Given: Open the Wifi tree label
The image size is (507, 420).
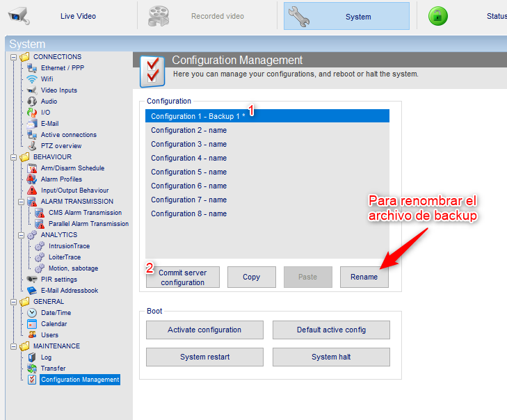Looking at the screenshot, I should [47, 79].
